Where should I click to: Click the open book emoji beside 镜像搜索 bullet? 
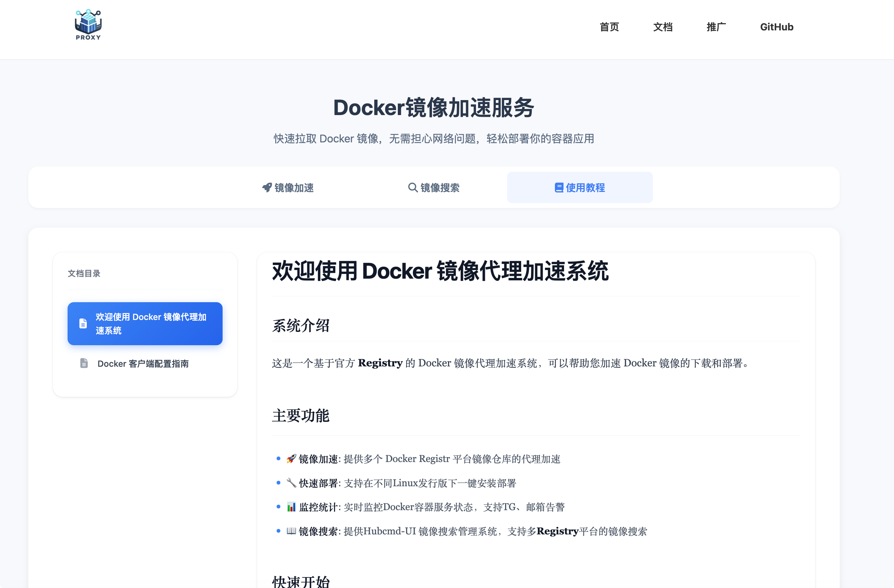[x=291, y=531]
